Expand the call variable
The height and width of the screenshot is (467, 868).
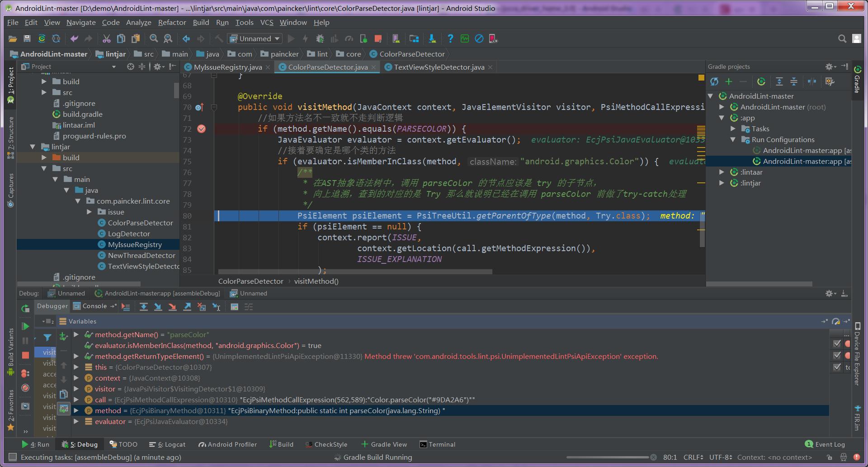[x=76, y=400]
